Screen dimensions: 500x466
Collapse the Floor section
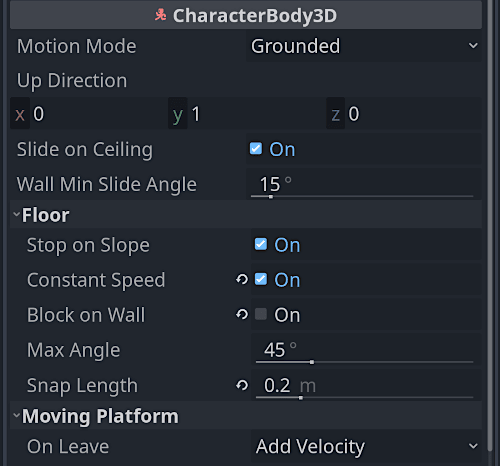17,214
